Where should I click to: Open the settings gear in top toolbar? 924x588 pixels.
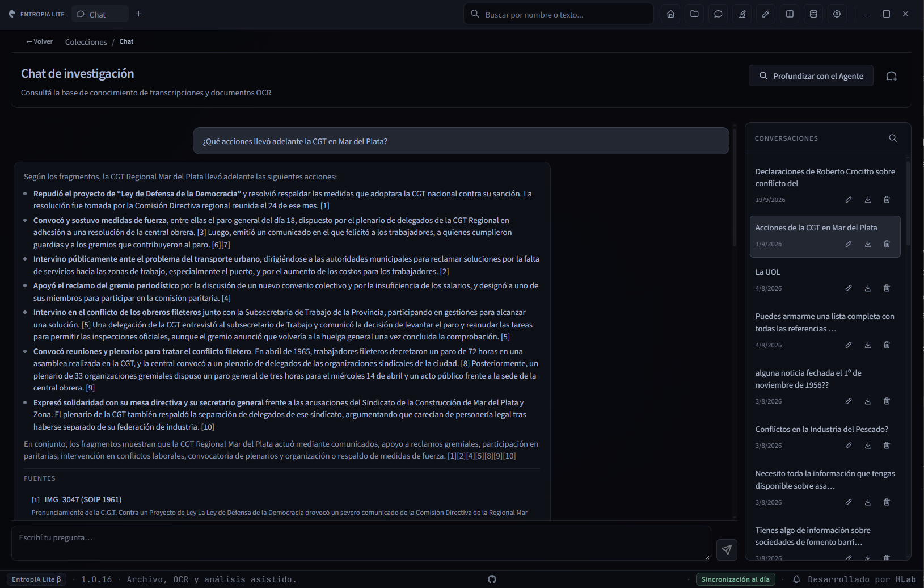(837, 14)
